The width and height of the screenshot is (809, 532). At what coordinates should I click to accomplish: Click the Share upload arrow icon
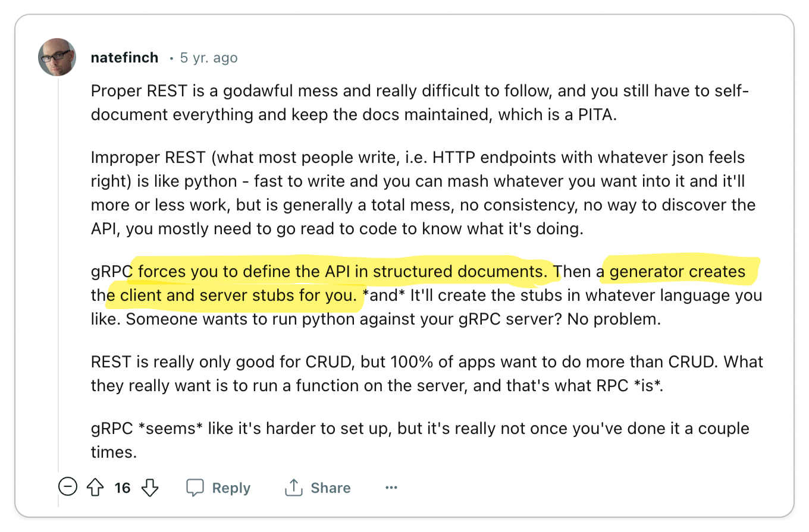(294, 488)
